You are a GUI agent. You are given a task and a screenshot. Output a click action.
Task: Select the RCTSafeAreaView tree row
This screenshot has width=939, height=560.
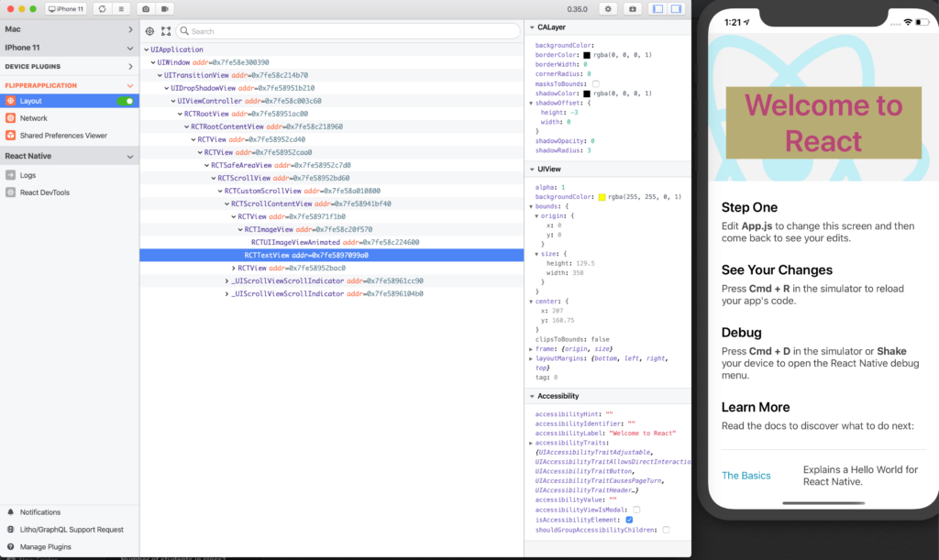(x=332, y=165)
